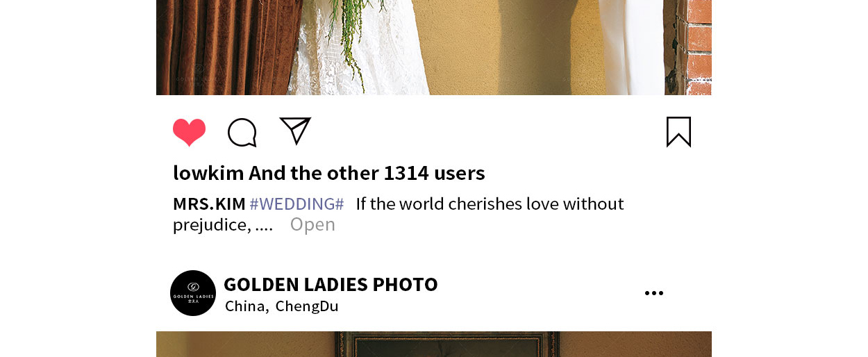The image size is (868, 357).
Task: Unlike the post using the red heart
Action: pos(189,132)
